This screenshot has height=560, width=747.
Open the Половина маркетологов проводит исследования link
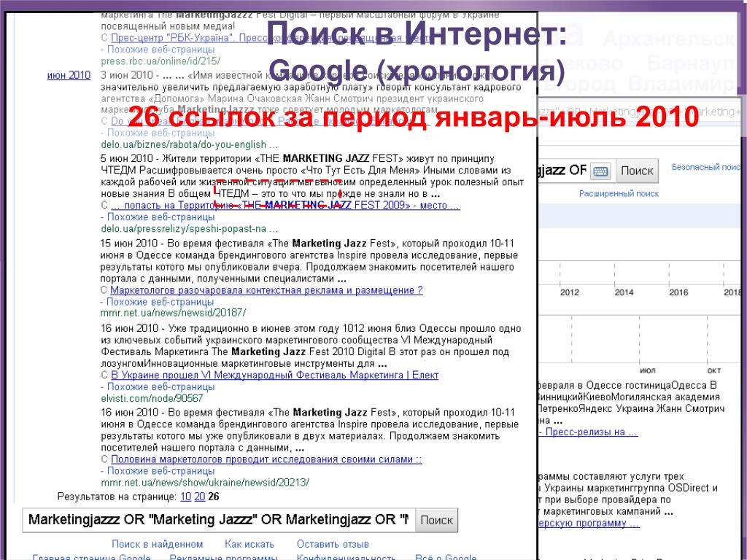266,459
